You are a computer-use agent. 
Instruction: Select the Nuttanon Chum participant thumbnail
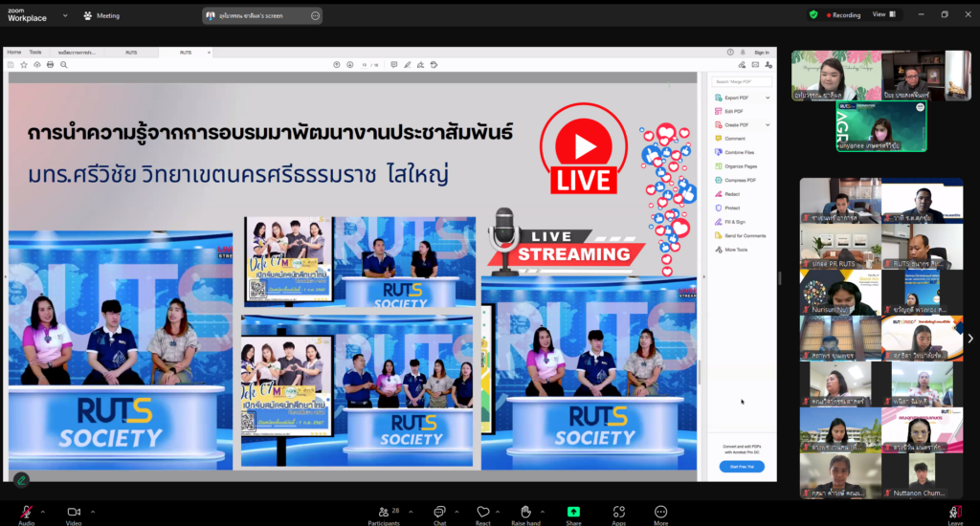click(922, 475)
